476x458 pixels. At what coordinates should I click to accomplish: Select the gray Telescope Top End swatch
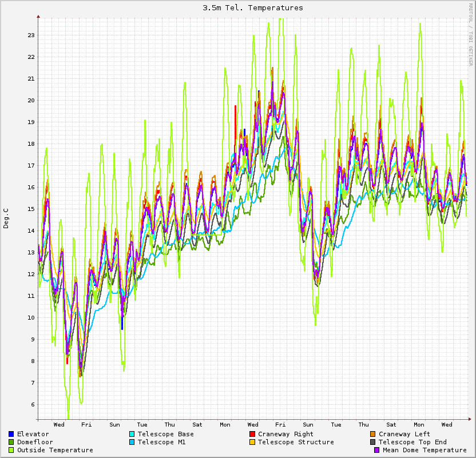372,442
